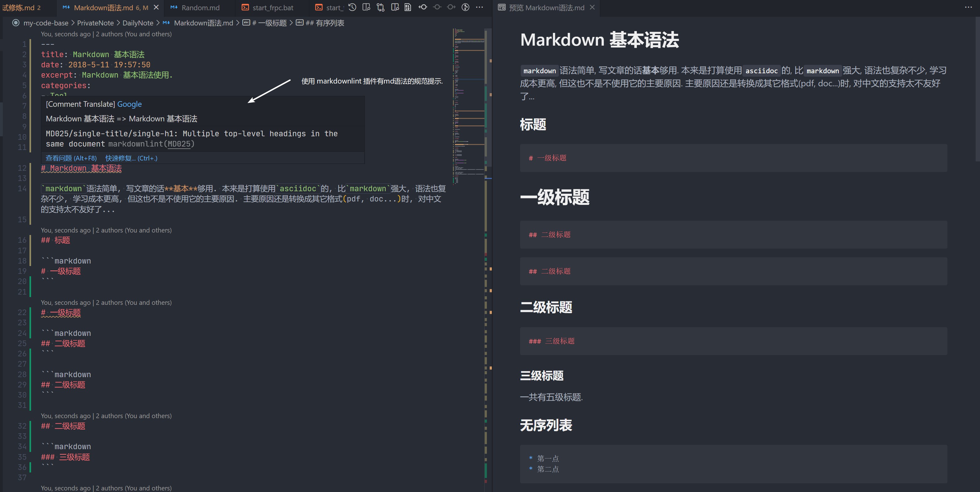The image size is (980, 492).
Task: Click line number 32 in gutter
Action: [x=22, y=426]
